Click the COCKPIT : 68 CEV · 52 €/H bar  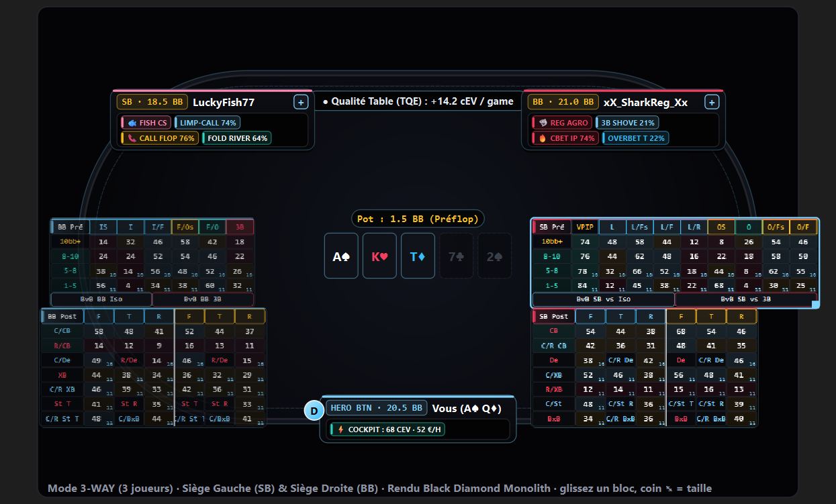click(387, 430)
